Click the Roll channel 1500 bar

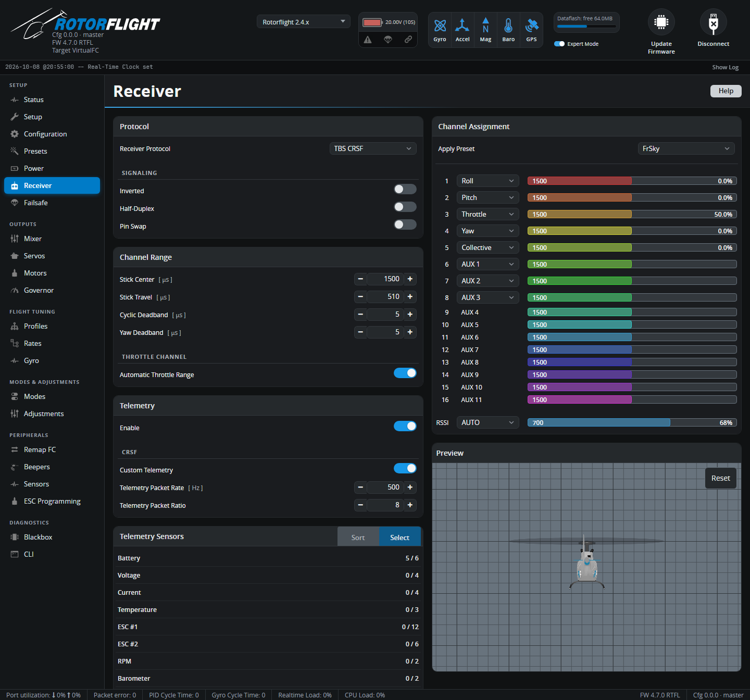pyautogui.click(x=632, y=181)
